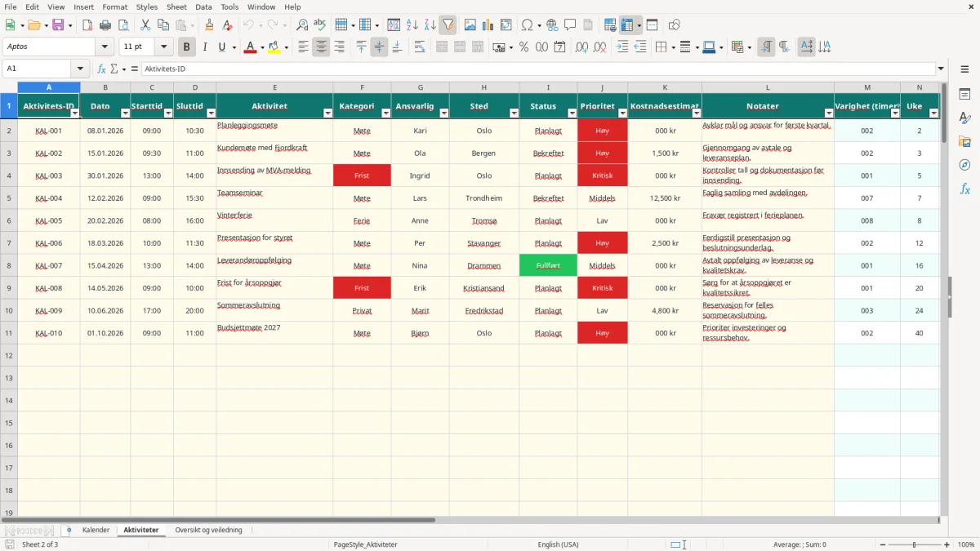
Task: Click the Add Sheet button
Action: pyautogui.click(x=69, y=530)
